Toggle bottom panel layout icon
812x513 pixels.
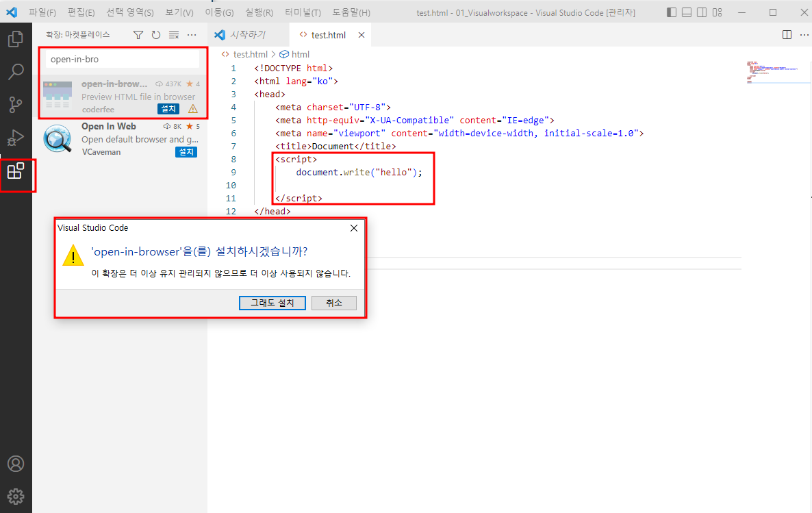[x=687, y=12]
